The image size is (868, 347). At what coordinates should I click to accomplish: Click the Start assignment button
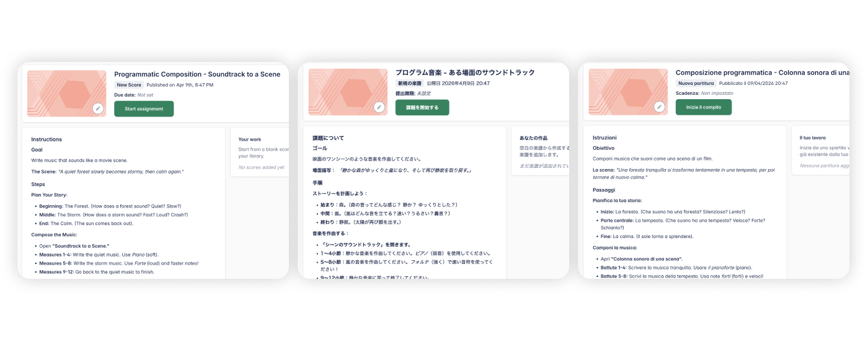(x=144, y=108)
